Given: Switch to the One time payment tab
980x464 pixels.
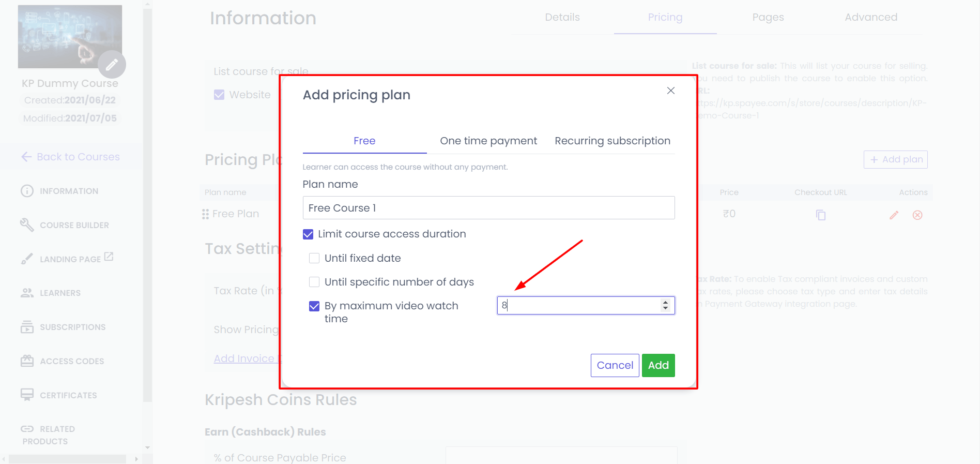Looking at the screenshot, I should click(488, 141).
